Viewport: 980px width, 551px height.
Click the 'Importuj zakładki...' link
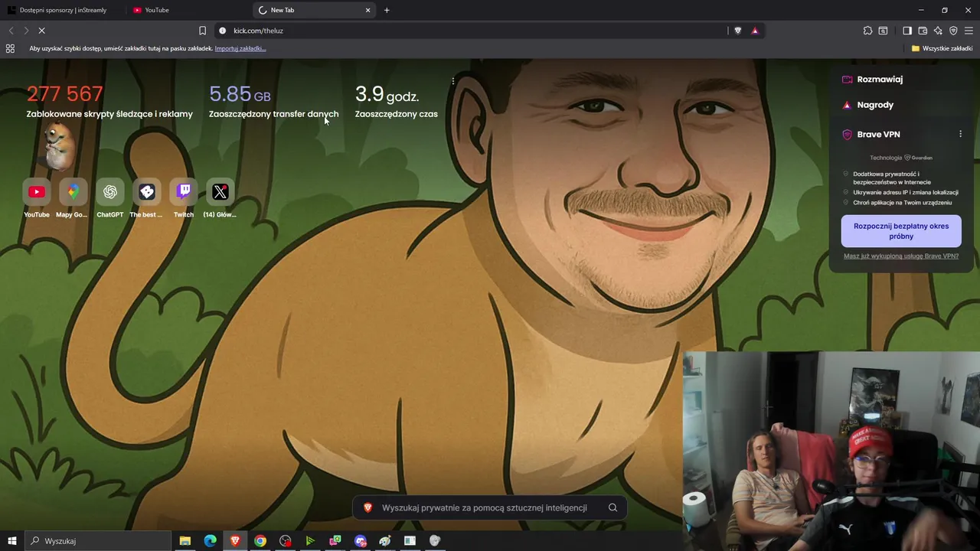tap(240, 48)
